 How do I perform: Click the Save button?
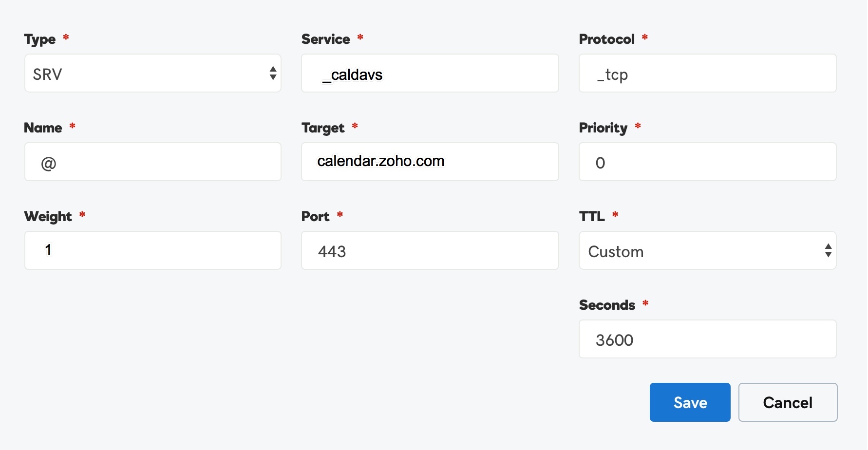(x=690, y=402)
